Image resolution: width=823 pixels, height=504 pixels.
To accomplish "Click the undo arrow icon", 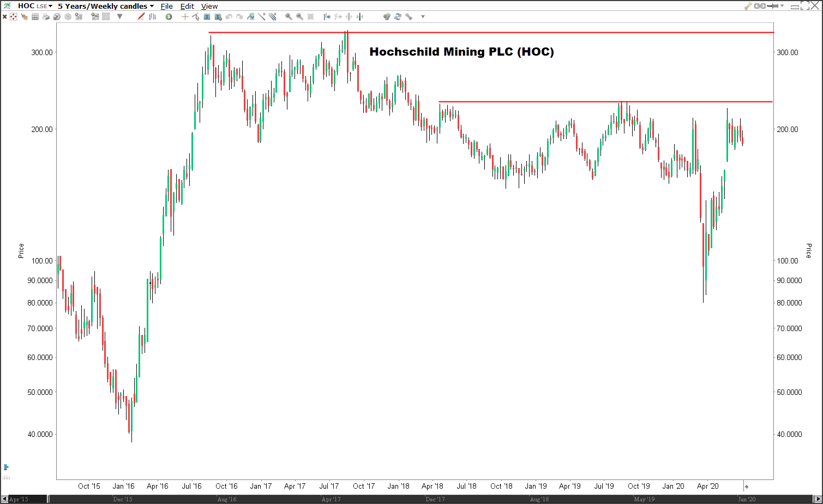I will tap(229, 17).
